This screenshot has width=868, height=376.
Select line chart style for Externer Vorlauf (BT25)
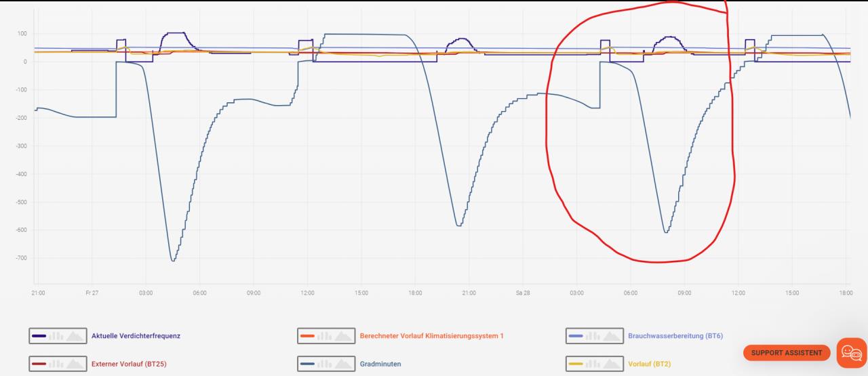[39, 364]
